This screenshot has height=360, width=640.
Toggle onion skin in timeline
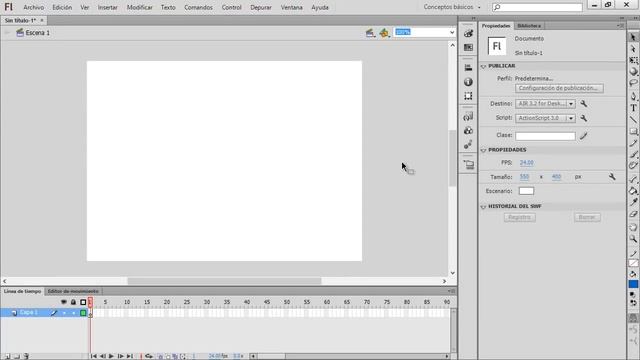160,356
